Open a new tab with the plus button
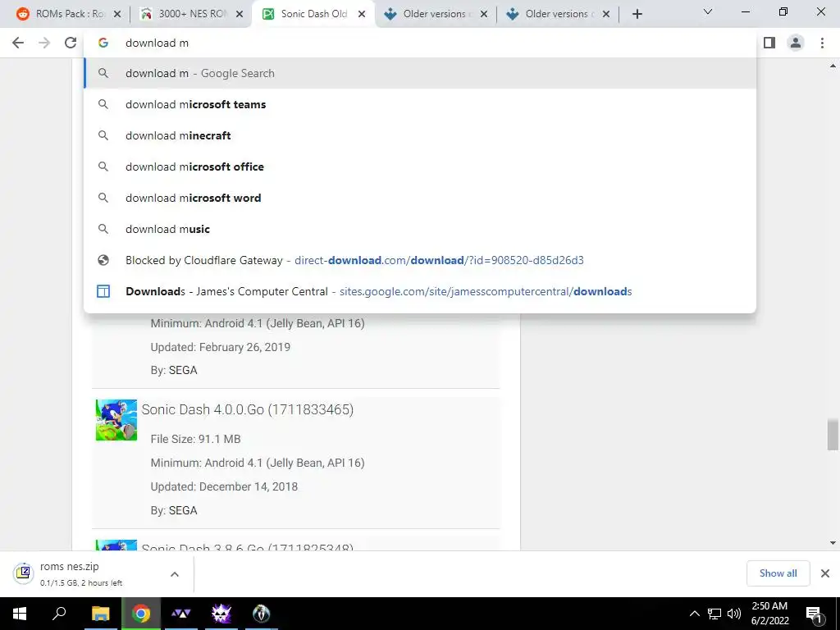 point(637,14)
